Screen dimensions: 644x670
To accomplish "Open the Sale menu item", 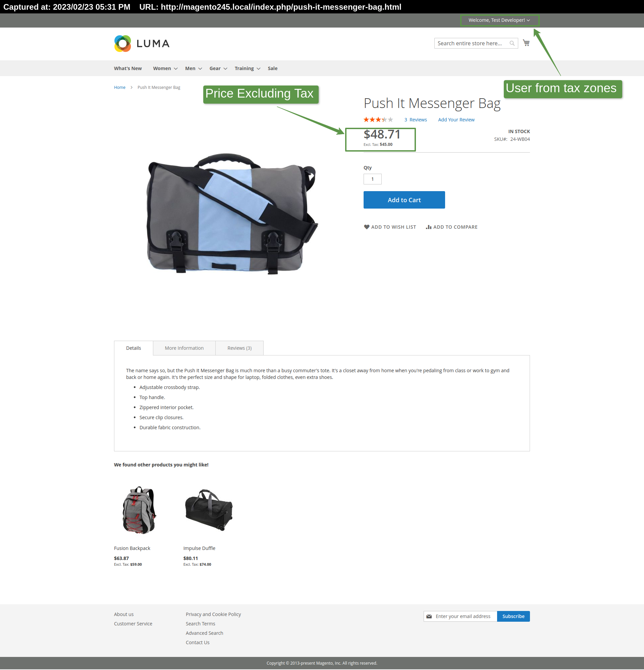I will 272,68.
